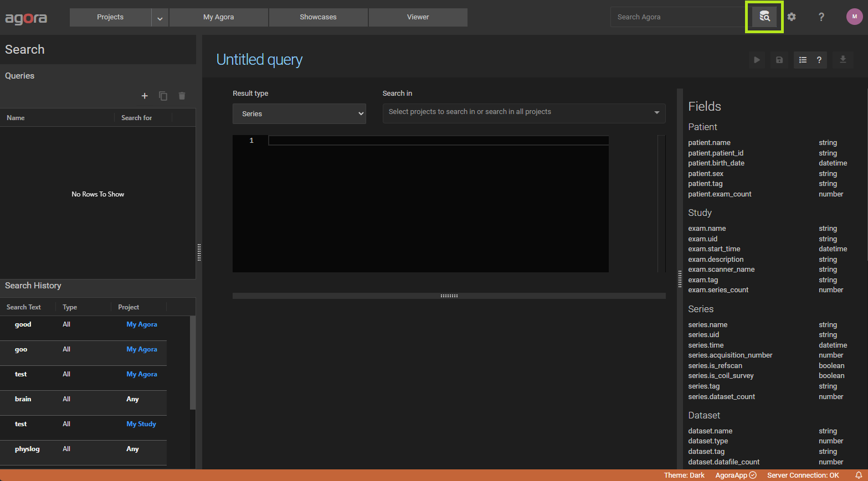This screenshot has height=481, width=868.
Task: Expand the Search in projects selector
Action: point(523,112)
